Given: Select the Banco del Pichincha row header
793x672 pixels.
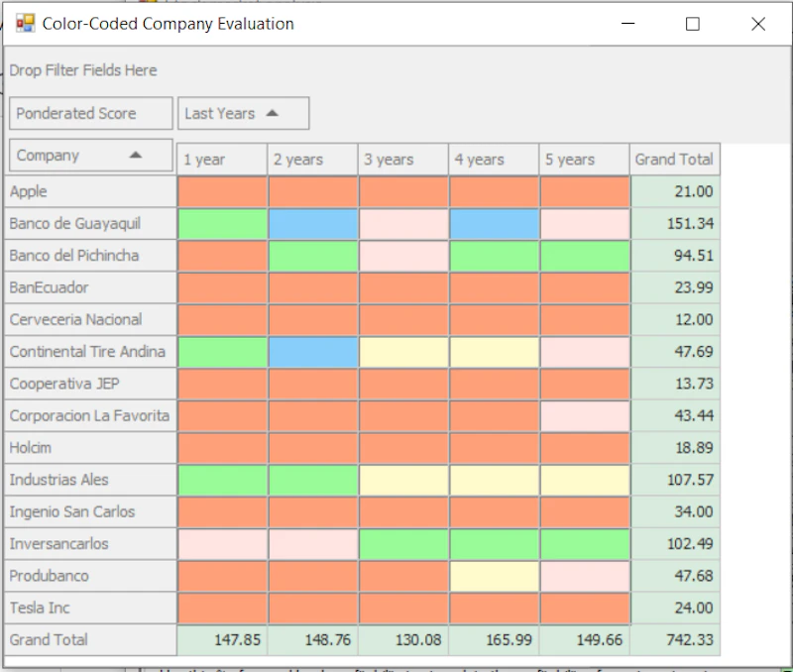Looking at the screenshot, I should pos(90,256).
